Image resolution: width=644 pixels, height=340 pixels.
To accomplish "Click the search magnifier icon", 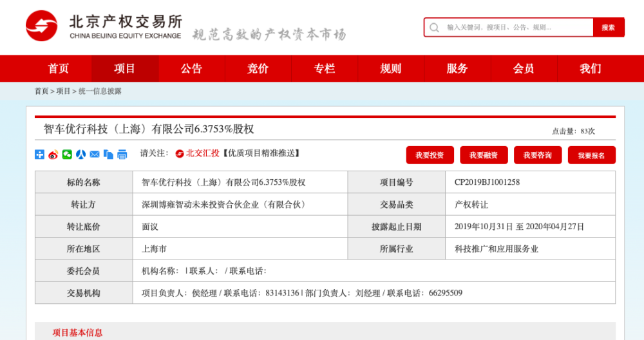I will coord(434,28).
